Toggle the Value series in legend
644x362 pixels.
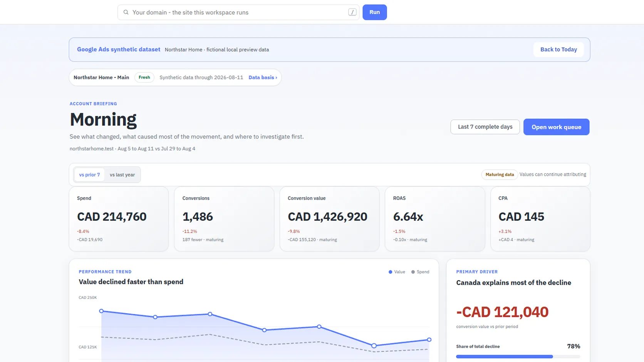click(397, 272)
